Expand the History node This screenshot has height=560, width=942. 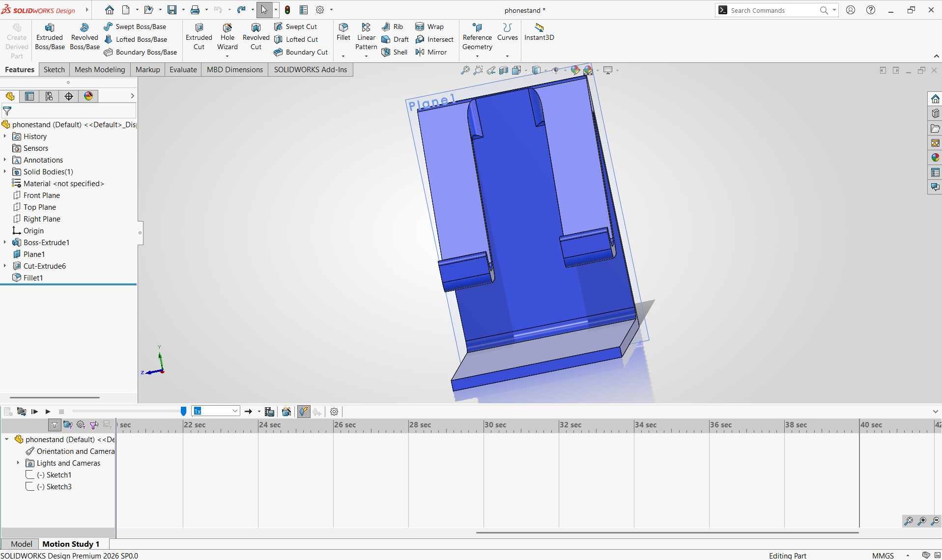click(5, 136)
